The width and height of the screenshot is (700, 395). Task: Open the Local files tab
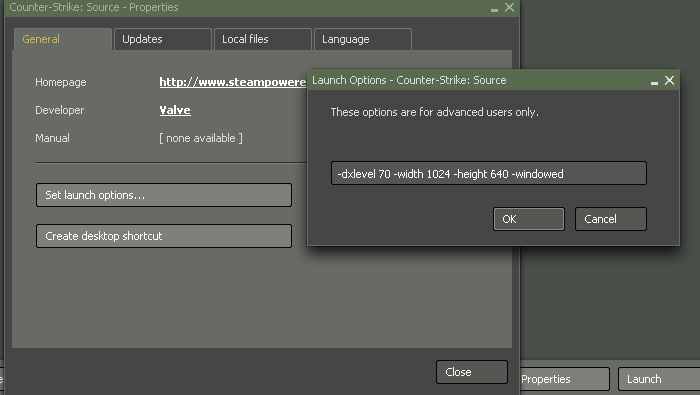tap(262, 39)
